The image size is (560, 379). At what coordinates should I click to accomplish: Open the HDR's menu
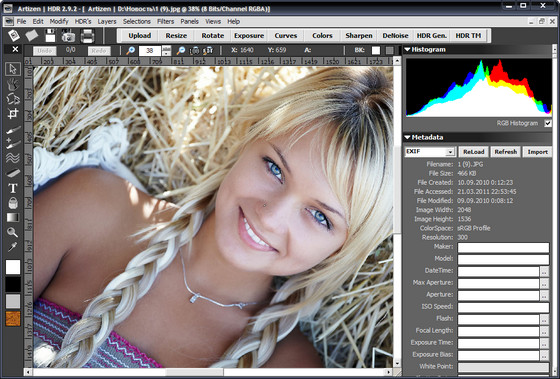83,21
